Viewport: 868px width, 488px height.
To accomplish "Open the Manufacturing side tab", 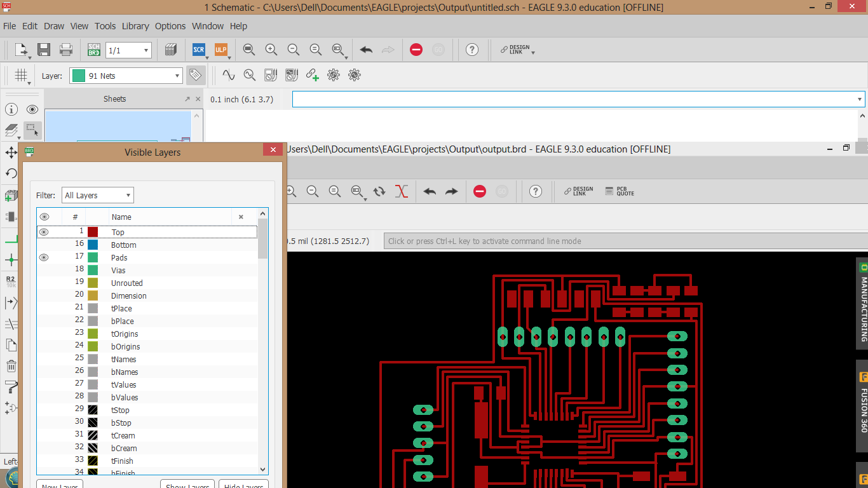I will pos(862,303).
